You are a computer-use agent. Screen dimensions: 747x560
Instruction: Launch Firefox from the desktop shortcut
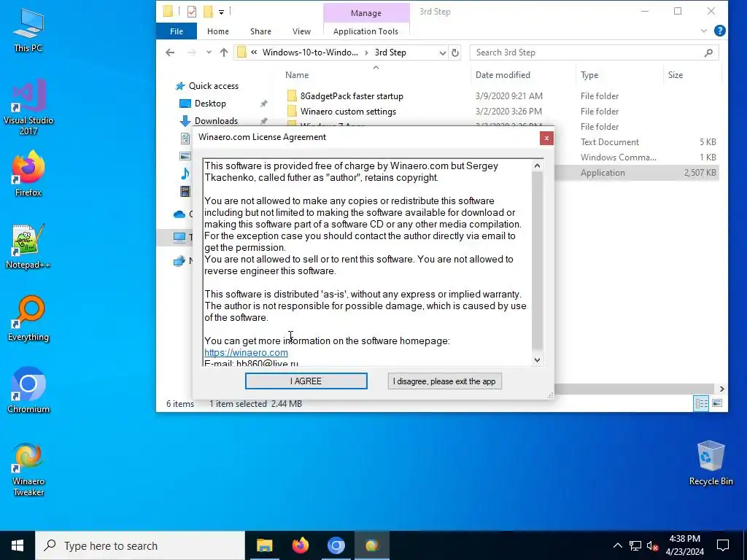point(28,174)
